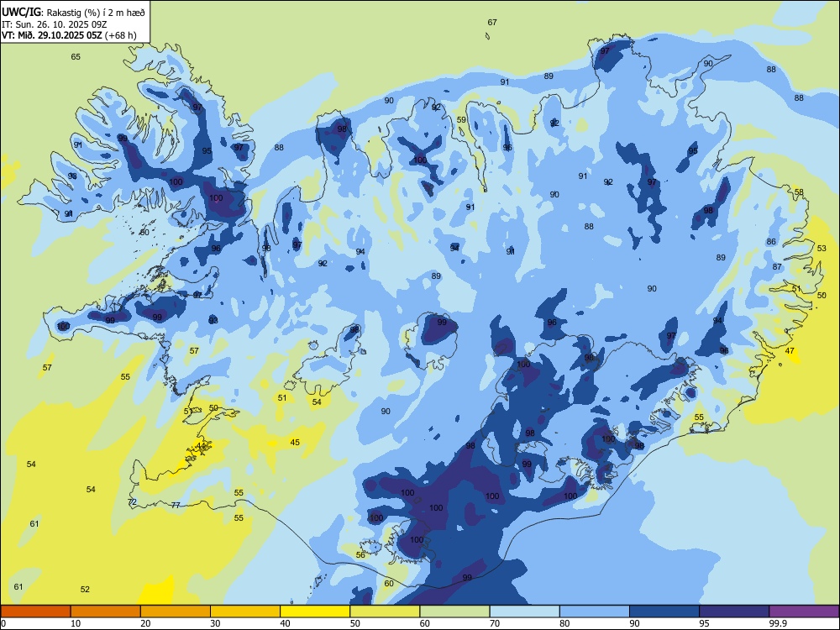
Task: Click the humidity value 53 off the east coast
Action: point(822,248)
